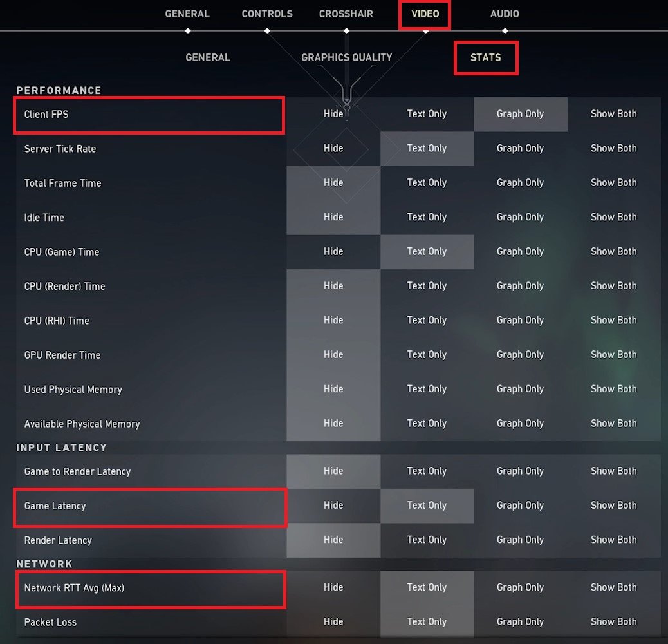The width and height of the screenshot is (668, 644).
Task: Hide the Game Latency stat
Action: tap(333, 506)
